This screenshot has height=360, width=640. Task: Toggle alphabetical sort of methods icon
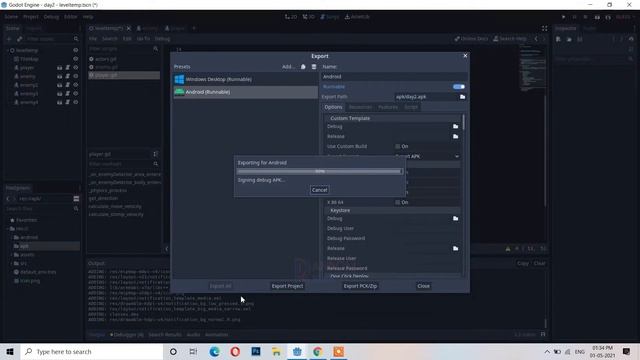coord(156,154)
